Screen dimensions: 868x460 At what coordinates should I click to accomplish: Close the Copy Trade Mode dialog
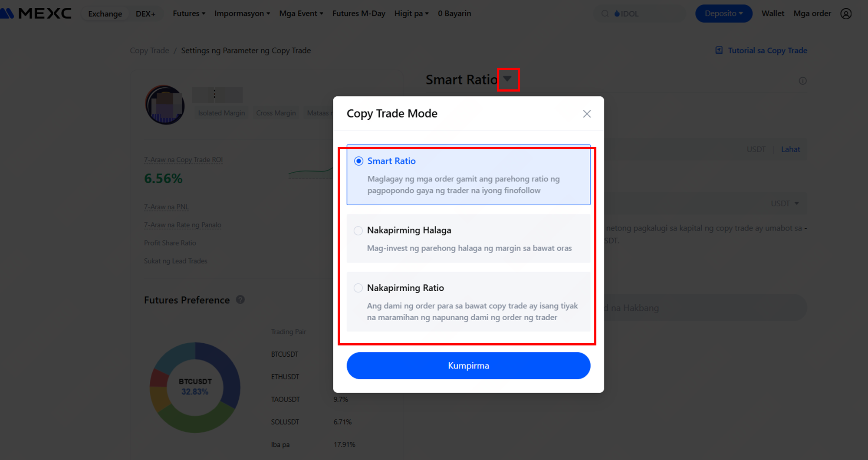click(x=587, y=114)
